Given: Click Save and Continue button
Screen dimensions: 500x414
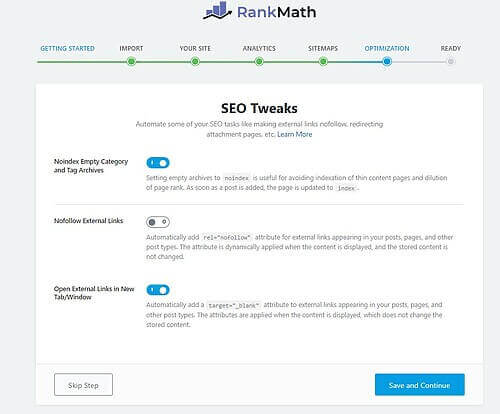Looking at the screenshot, I should pos(420,385).
